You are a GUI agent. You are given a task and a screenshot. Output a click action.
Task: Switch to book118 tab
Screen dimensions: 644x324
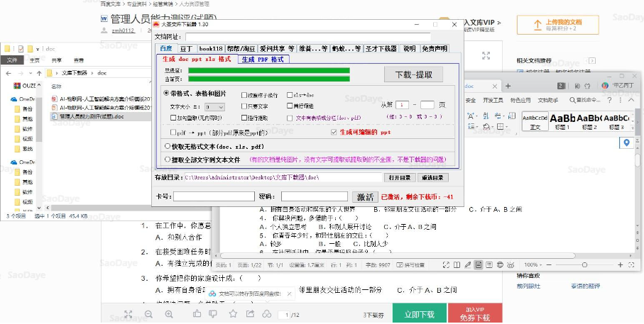pos(211,48)
